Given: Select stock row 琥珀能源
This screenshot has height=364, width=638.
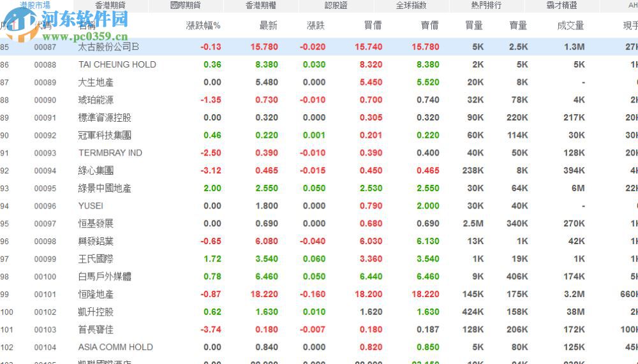Looking at the screenshot, I should (319, 100).
